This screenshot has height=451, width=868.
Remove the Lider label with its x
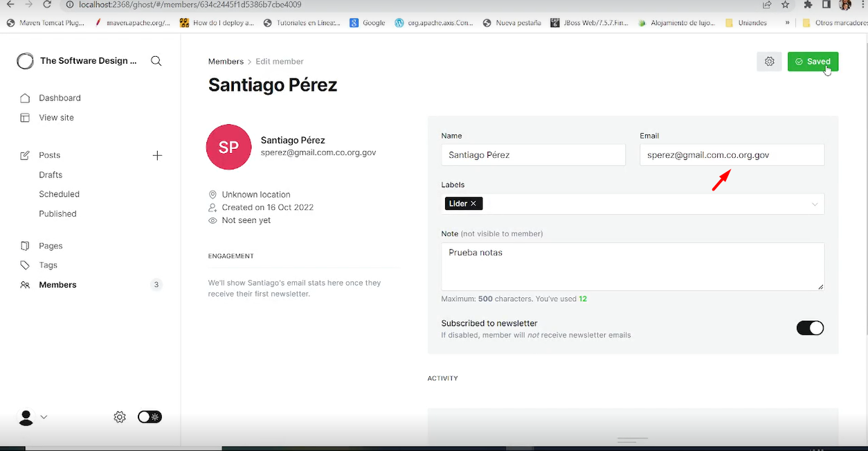coord(473,204)
